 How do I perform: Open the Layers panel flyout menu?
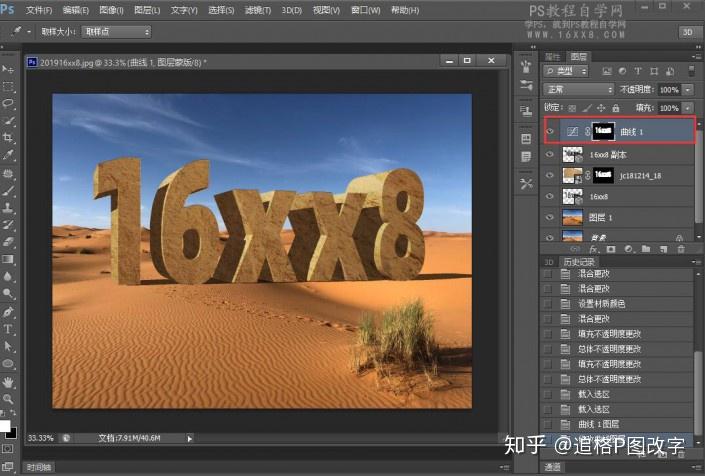696,57
